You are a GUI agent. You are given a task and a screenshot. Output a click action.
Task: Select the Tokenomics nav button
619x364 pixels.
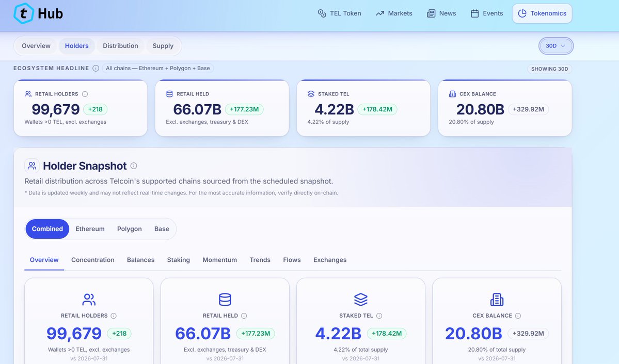pos(542,13)
